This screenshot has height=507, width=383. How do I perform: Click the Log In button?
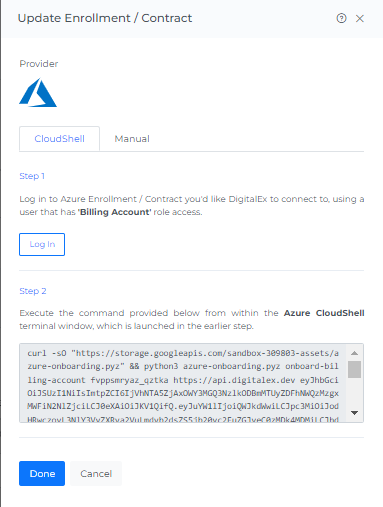42,244
